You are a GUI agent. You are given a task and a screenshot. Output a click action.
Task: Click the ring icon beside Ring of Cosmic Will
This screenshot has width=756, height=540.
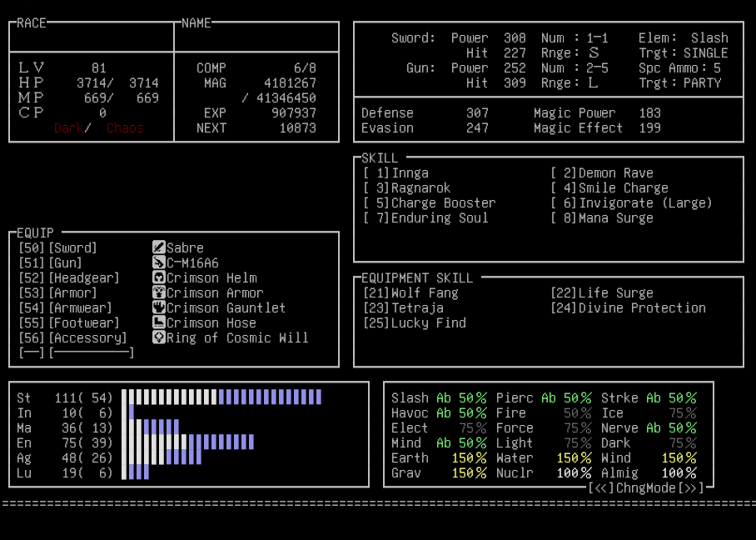[x=159, y=337]
